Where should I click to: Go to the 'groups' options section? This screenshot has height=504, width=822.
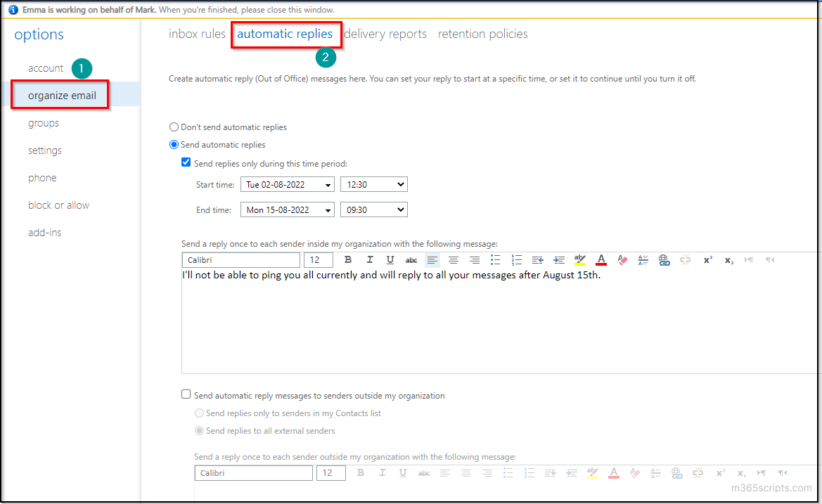point(43,122)
